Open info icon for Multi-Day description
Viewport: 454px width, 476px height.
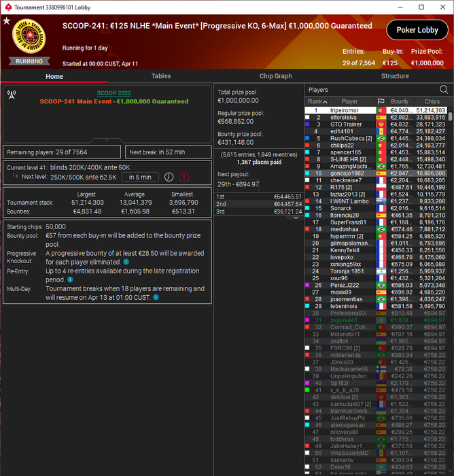click(156, 297)
